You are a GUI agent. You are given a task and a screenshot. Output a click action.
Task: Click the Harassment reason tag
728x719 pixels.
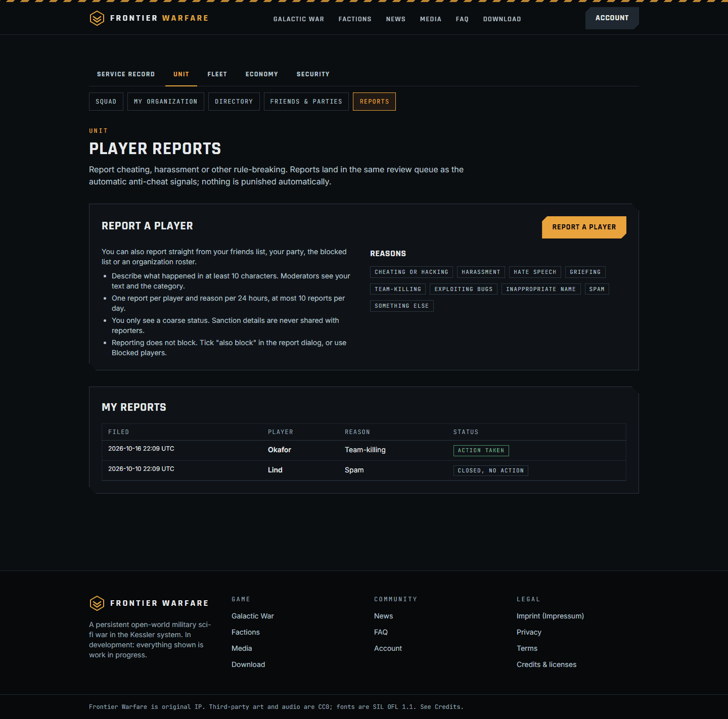[481, 272]
